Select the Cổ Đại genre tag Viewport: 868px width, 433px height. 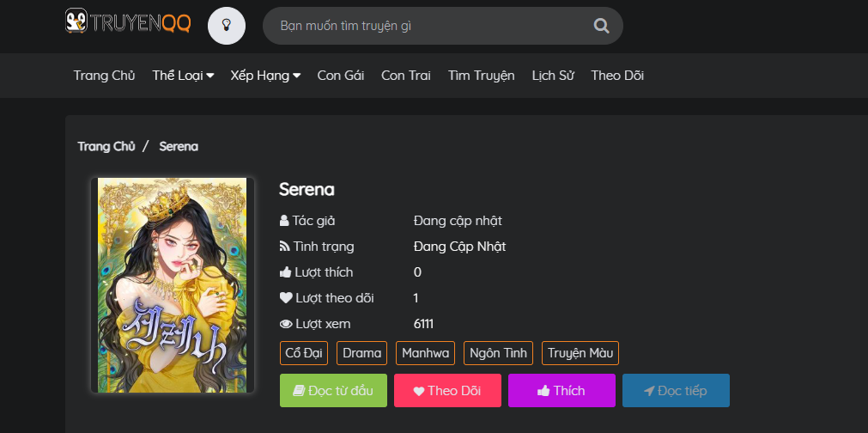(305, 353)
